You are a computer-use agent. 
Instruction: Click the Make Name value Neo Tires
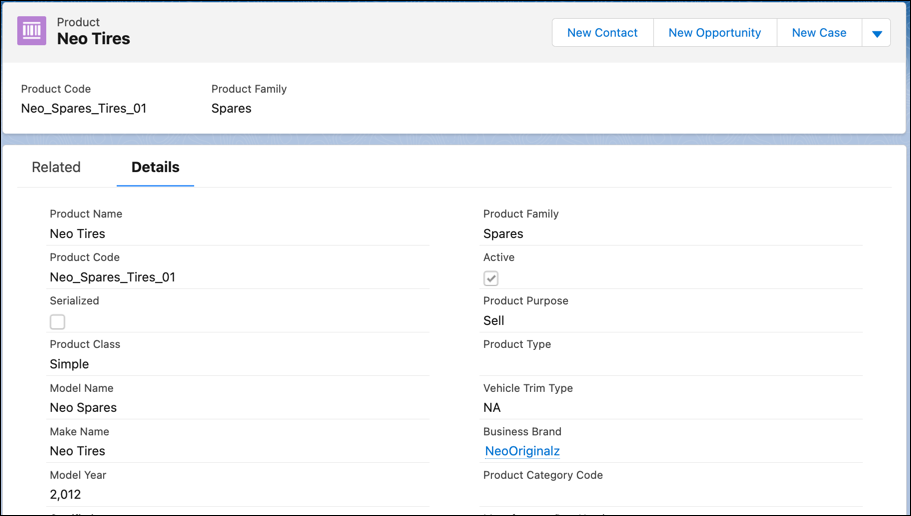click(78, 451)
